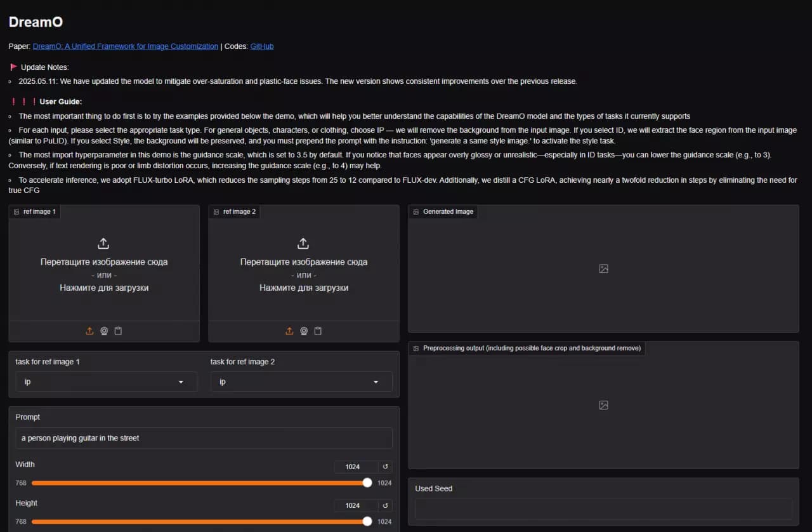Click "Перетащите изображение сюда" in ref image 2

pyautogui.click(x=304, y=262)
